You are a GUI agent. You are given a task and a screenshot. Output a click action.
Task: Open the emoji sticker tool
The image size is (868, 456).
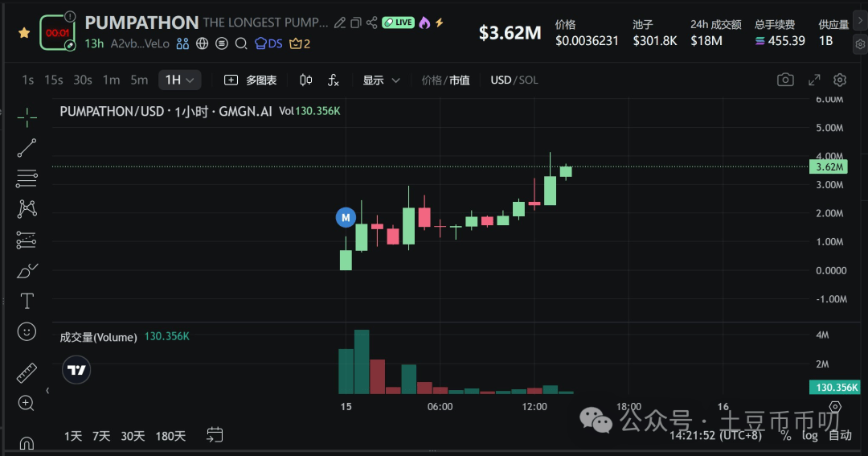click(x=27, y=331)
